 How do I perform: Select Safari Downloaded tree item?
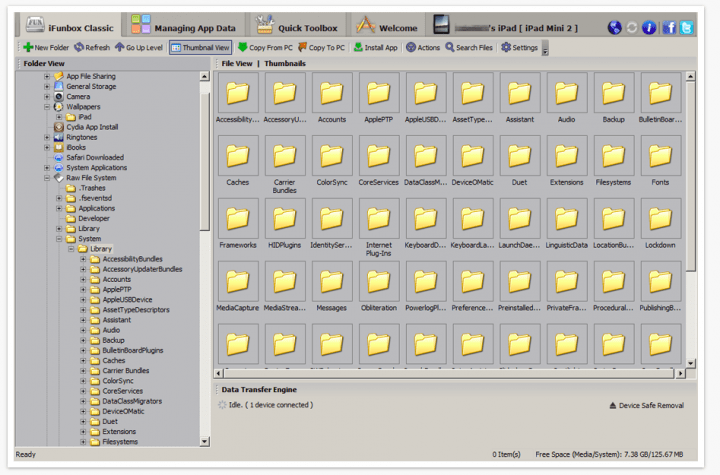coord(95,157)
